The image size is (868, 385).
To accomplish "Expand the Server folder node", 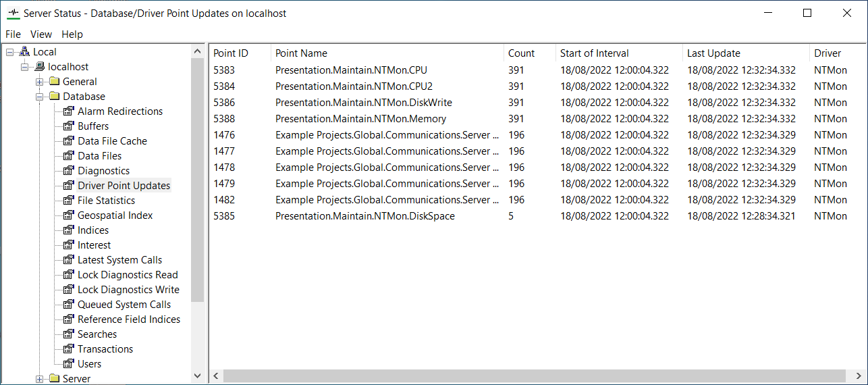I will click(40, 379).
